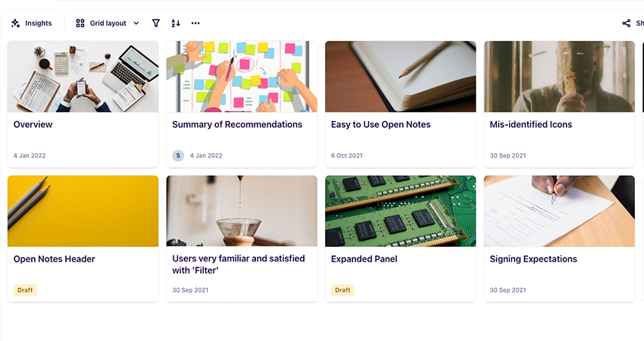
Task: Open the three-dot more options menu
Action: point(195,23)
